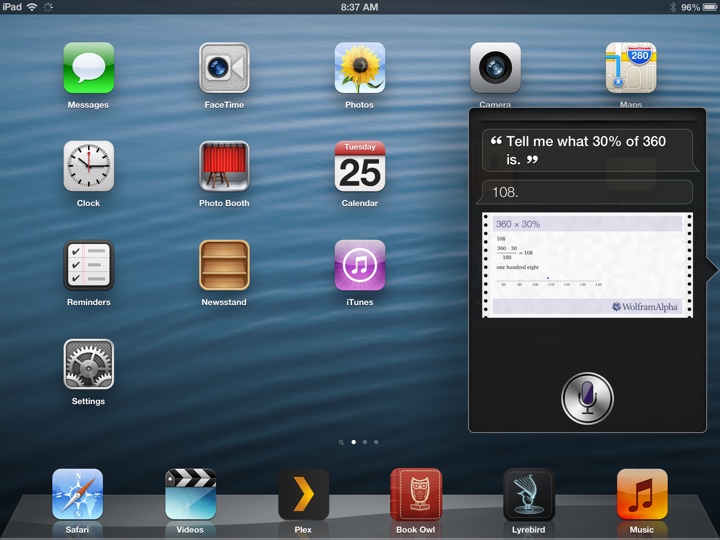Image resolution: width=720 pixels, height=540 pixels.
Task: Open the Camera app
Action: pos(495,68)
